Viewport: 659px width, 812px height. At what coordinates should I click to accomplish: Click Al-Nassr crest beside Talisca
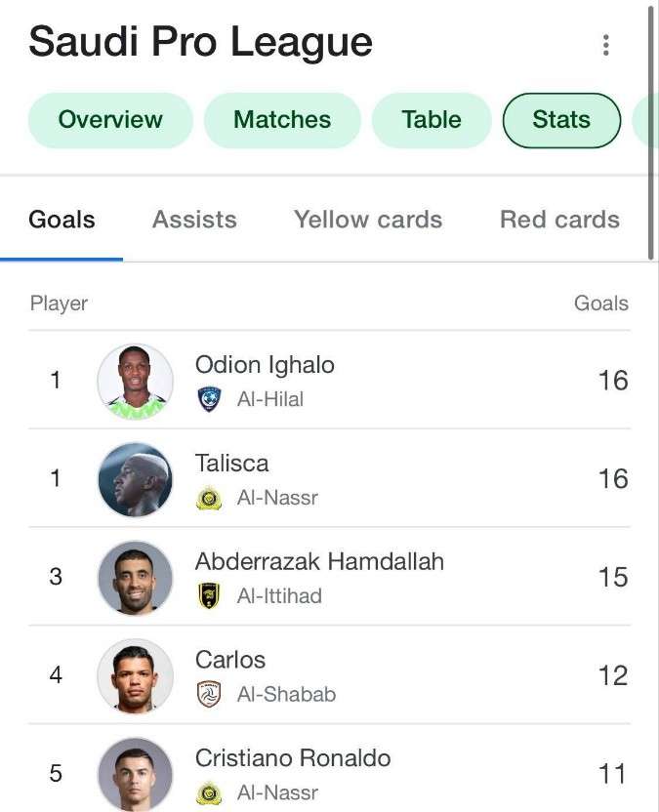point(209,498)
